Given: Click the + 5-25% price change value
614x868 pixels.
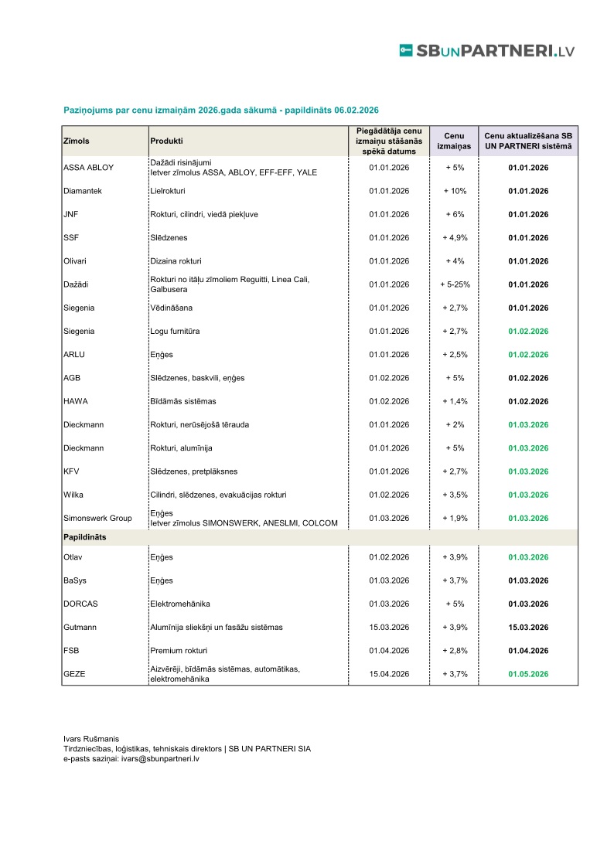Looking at the screenshot, I should click(x=454, y=284).
